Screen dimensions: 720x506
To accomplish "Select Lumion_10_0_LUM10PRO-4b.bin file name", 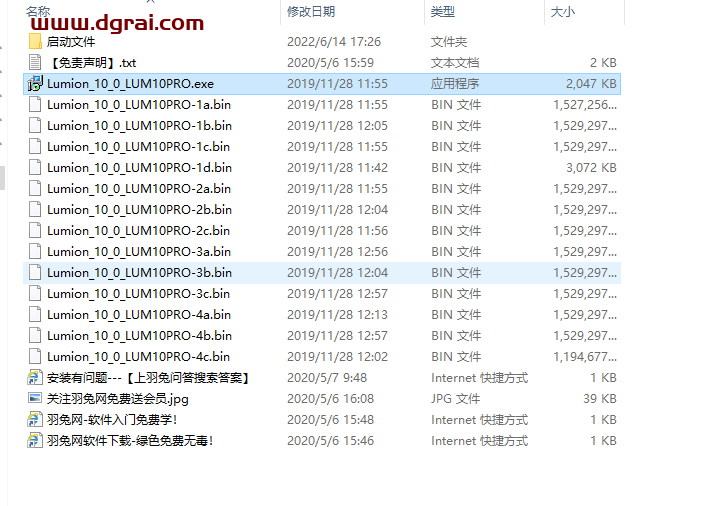I will pos(139,336).
